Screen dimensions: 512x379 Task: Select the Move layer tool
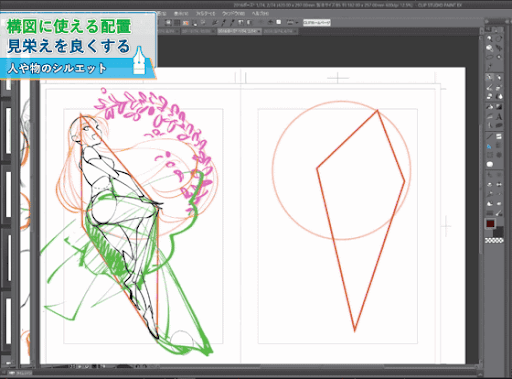pos(499,48)
